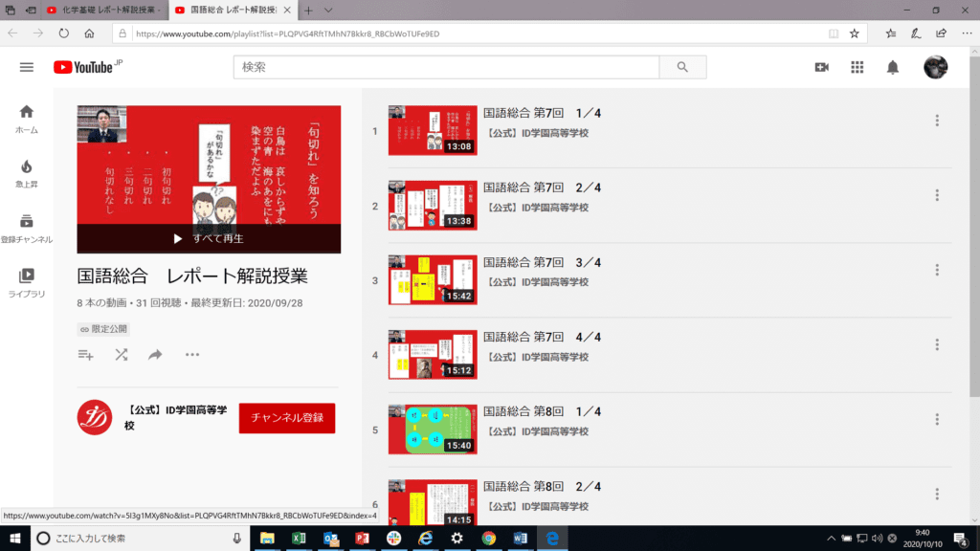Open the account avatar menu
Image resolution: width=980 pixels, height=551 pixels.
[936, 67]
